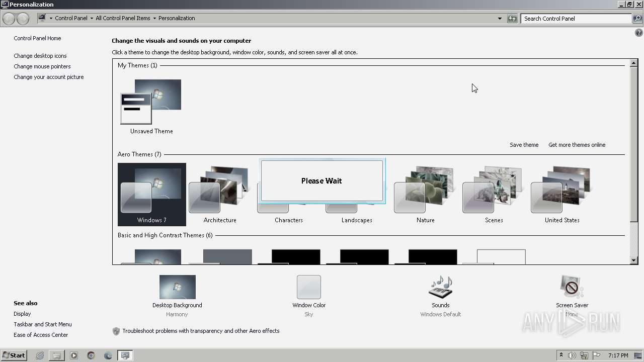644x362 pixels.
Task: Open the Window Color icon
Action: tap(308, 288)
